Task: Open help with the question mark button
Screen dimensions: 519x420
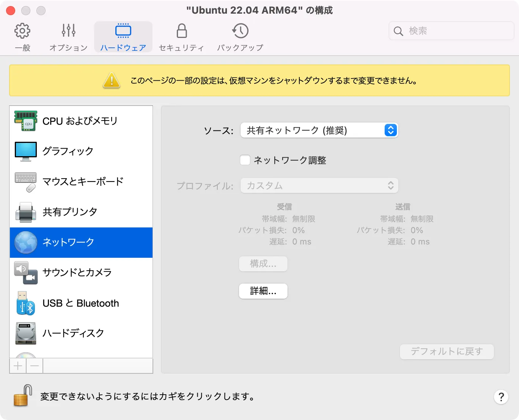Action: click(x=501, y=397)
